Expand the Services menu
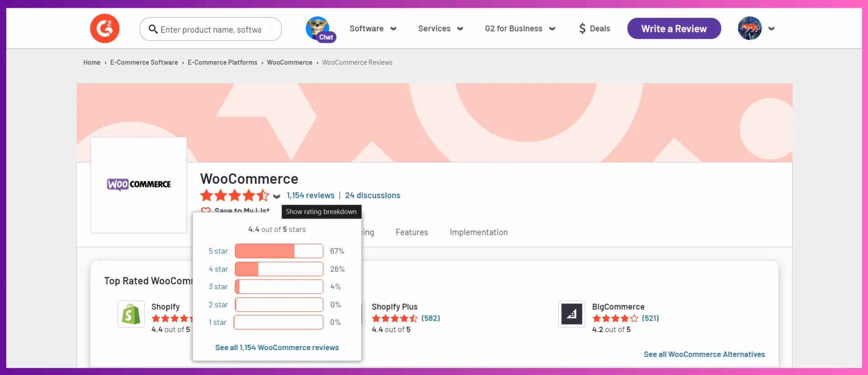 pos(441,28)
